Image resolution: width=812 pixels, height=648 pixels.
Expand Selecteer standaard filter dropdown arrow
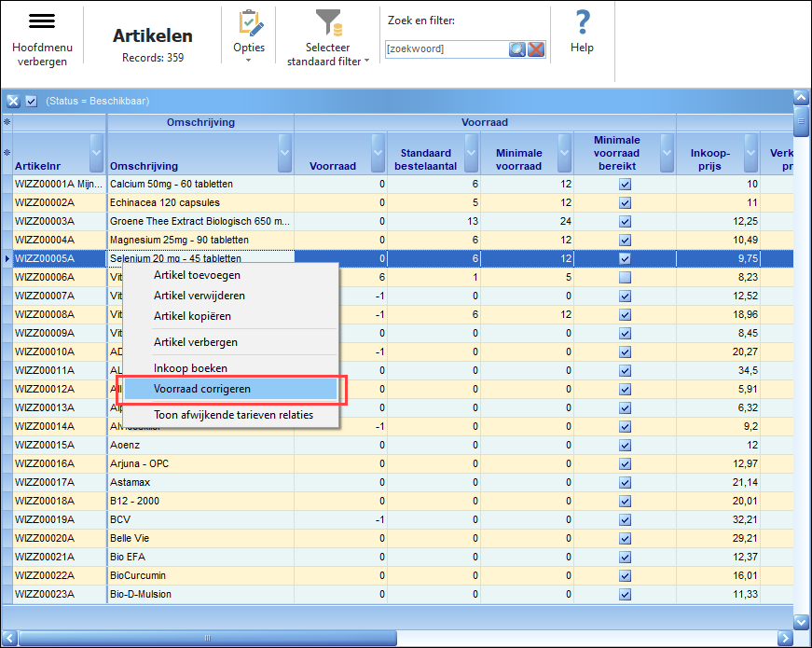[x=366, y=61]
